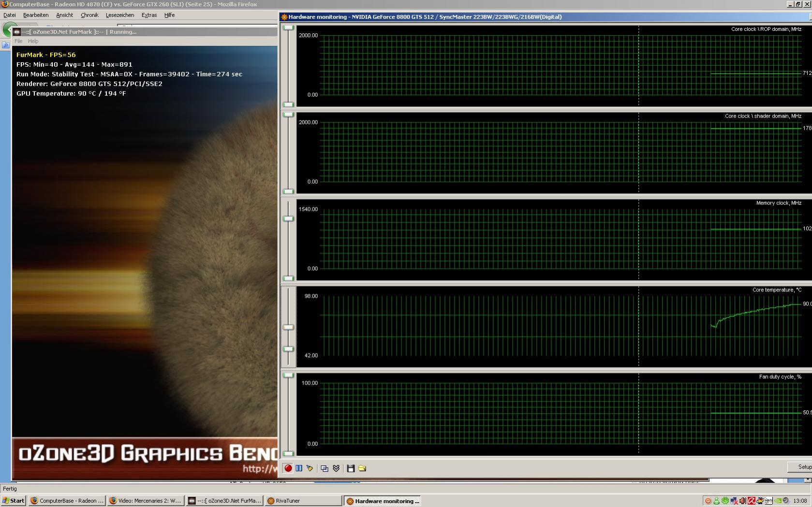Switch to ComputerBase Firefox taskbar button
Screen dimensions: 812x507
coord(67,501)
